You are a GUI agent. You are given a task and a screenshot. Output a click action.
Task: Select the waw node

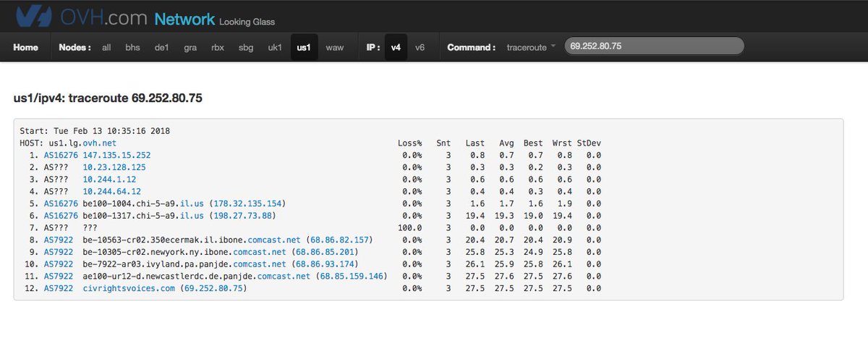[x=334, y=47]
